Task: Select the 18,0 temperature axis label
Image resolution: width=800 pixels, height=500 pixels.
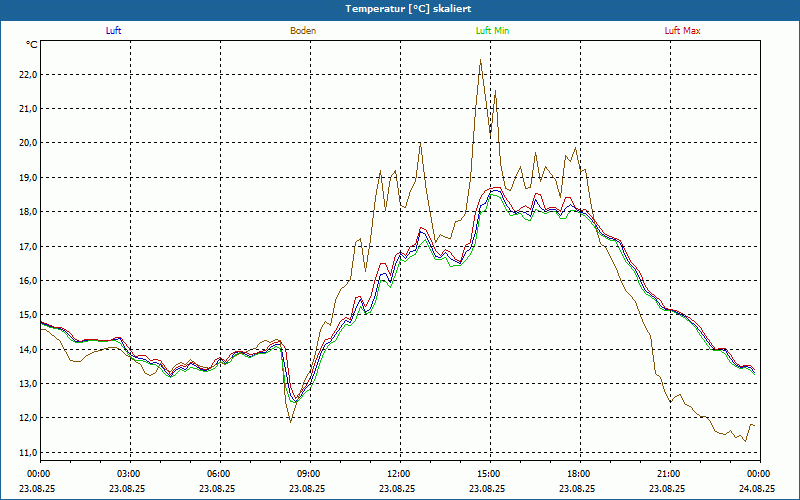Action: coord(27,212)
